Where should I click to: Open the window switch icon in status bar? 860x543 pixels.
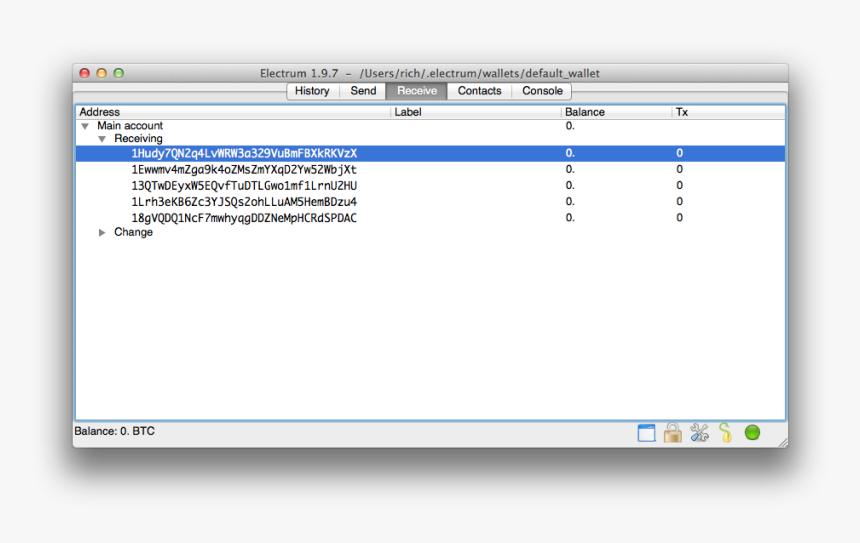click(x=646, y=433)
